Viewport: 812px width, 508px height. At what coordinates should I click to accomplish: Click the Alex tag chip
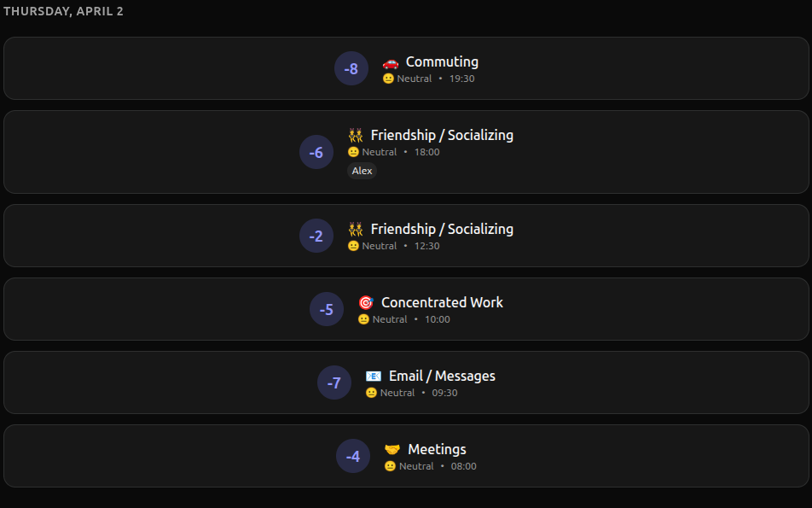point(362,171)
